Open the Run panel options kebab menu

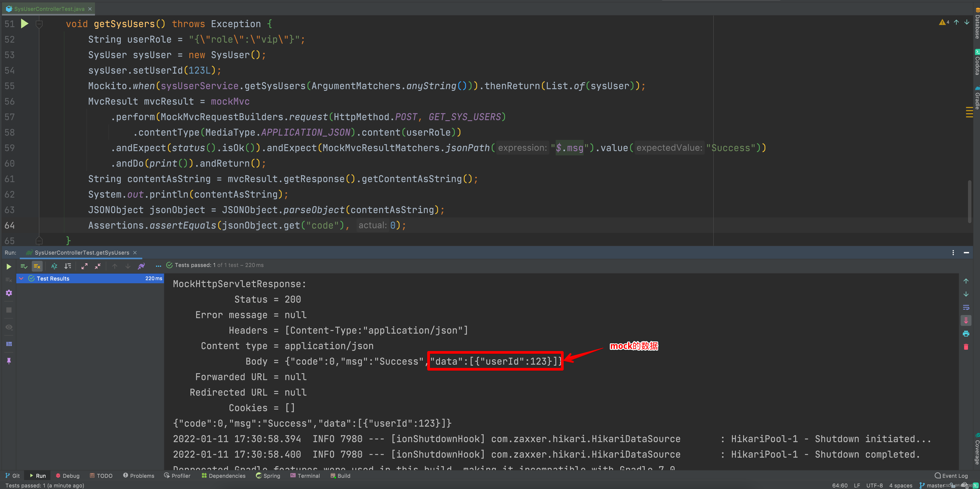953,252
